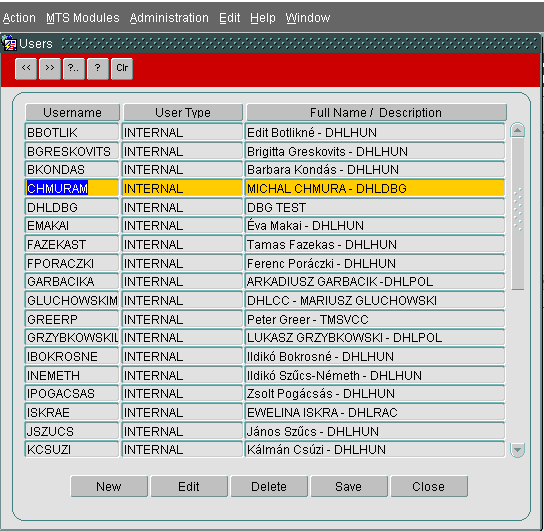544x531 pixels.
Task: Select the KCSUZI username field
Action: (x=72, y=449)
